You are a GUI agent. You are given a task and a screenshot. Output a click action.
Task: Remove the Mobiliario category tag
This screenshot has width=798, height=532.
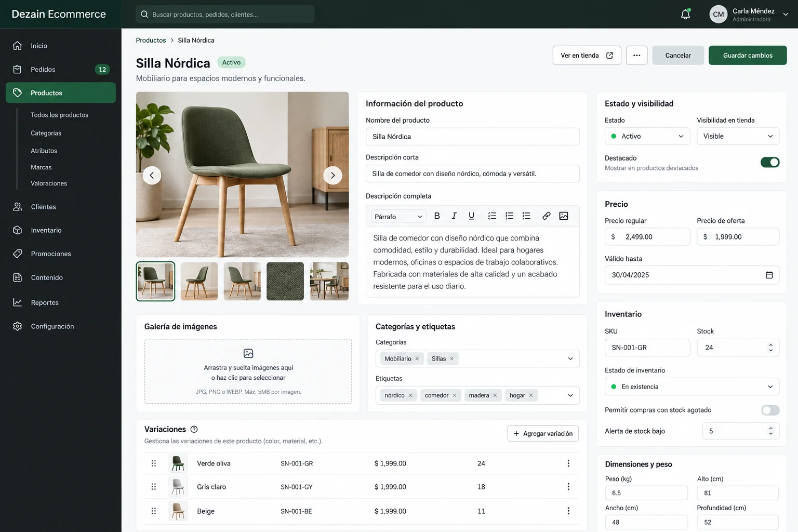(x=417, y=358)
